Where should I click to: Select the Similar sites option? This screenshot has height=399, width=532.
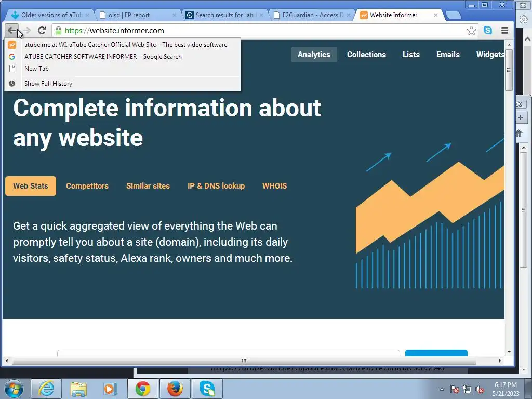click(148, 186)
